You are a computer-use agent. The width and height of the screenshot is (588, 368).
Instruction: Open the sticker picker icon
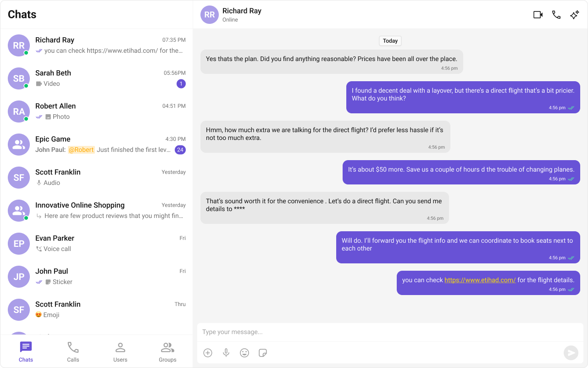click(x=263, y=353)
